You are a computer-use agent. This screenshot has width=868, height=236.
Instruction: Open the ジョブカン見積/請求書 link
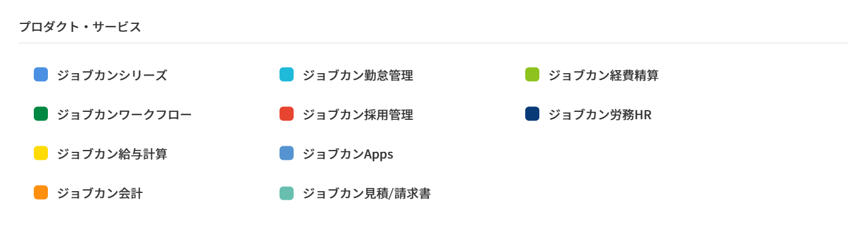367,194
